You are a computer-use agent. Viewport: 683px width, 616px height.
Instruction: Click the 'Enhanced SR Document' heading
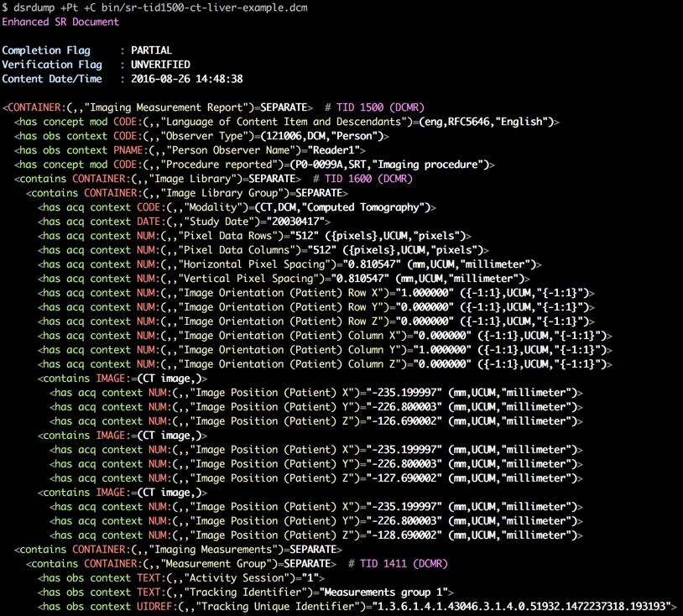tap(60, 22)
